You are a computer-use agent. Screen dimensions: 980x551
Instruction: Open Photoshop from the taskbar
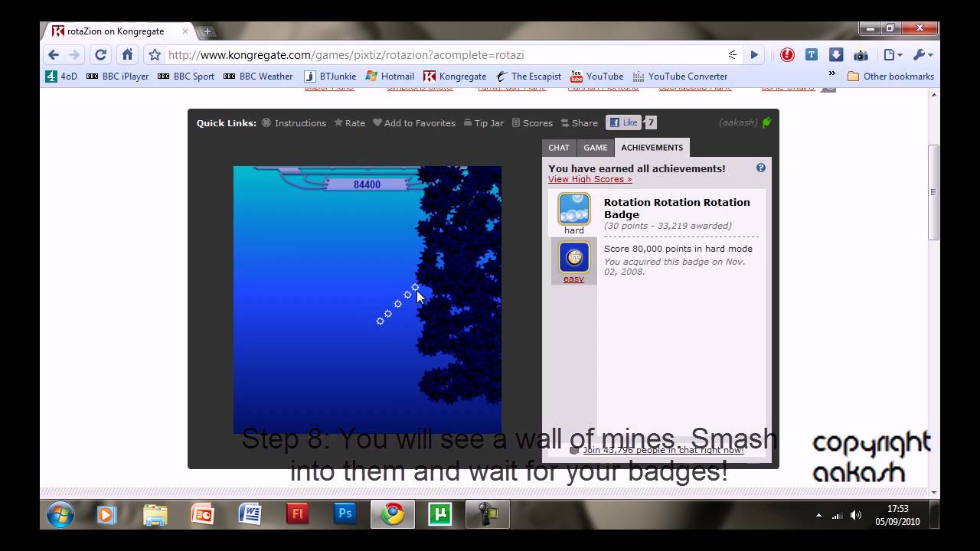(345, 515)
